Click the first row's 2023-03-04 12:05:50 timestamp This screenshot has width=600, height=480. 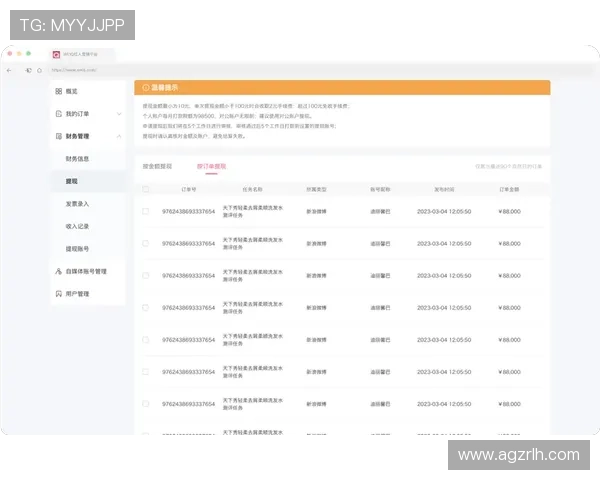[444, 212]
